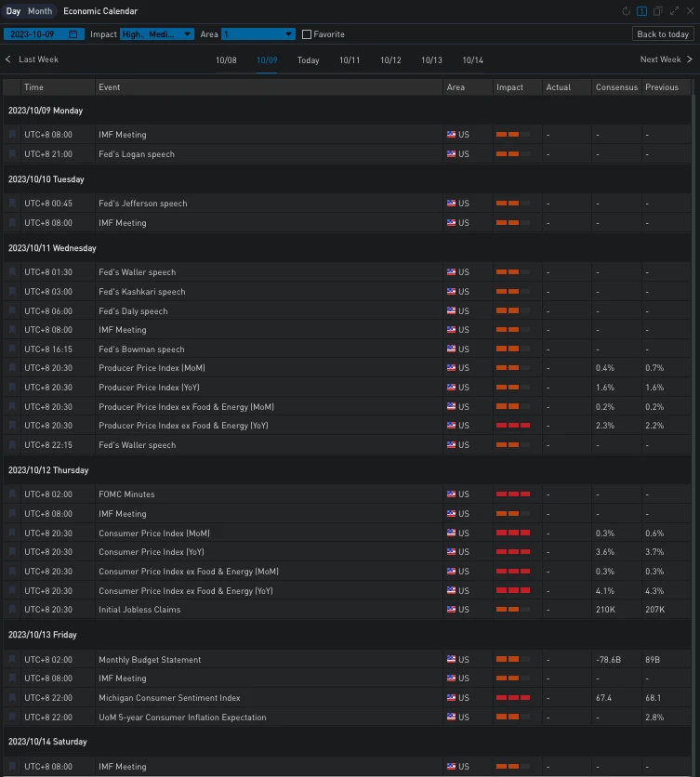Open the calendar date picker icon
The height and width of the screenshot is (777, 700).
click(73, 34)
